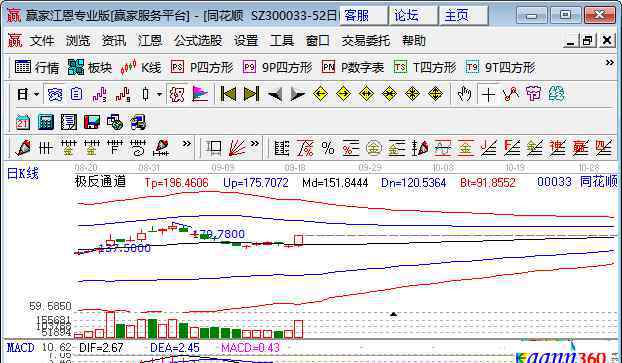Click the vertical lines grid tool
The image size is (622, 363).
pos(46,148)
